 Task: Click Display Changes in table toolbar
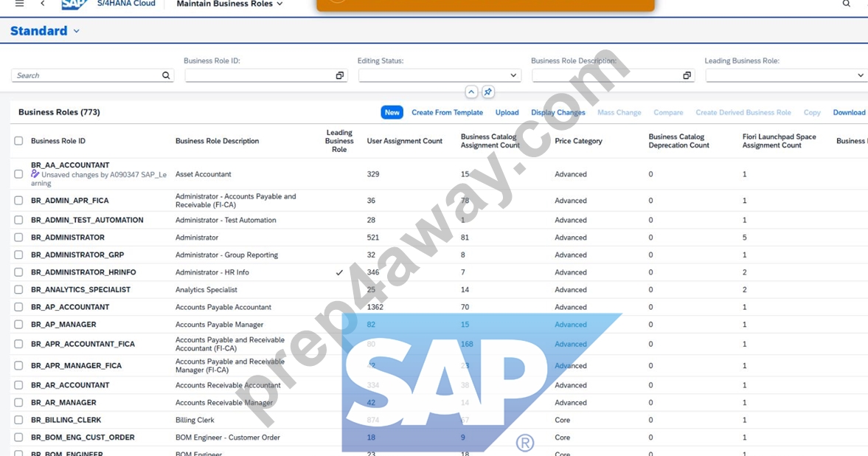tap(558, 112)
